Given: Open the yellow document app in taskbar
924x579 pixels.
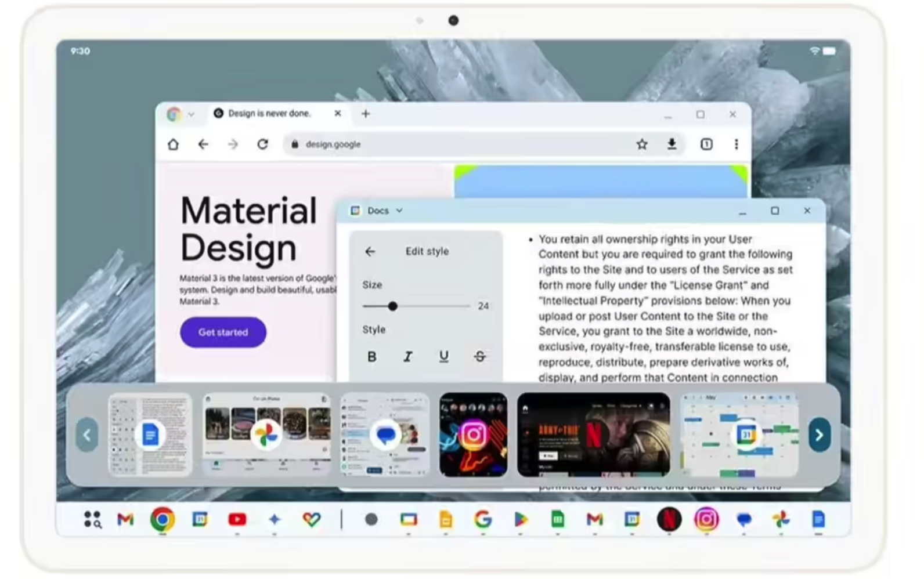Looking at the screenshot, I should 446,519.
